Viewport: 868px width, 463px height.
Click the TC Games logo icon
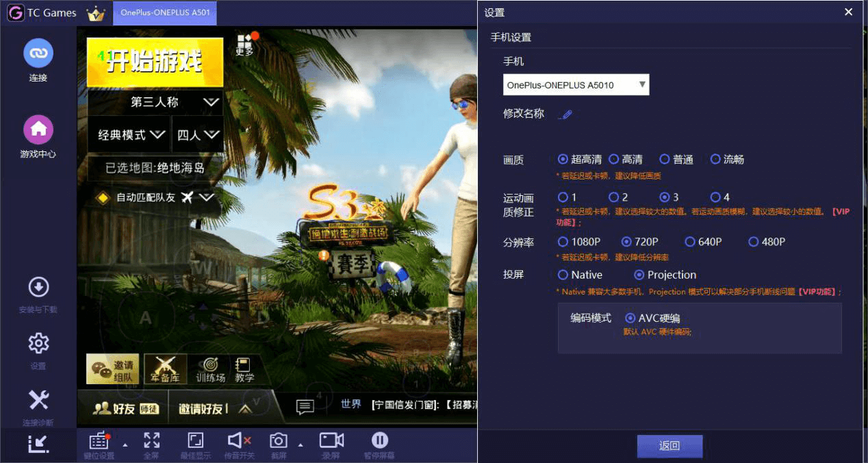pos(14,13)
